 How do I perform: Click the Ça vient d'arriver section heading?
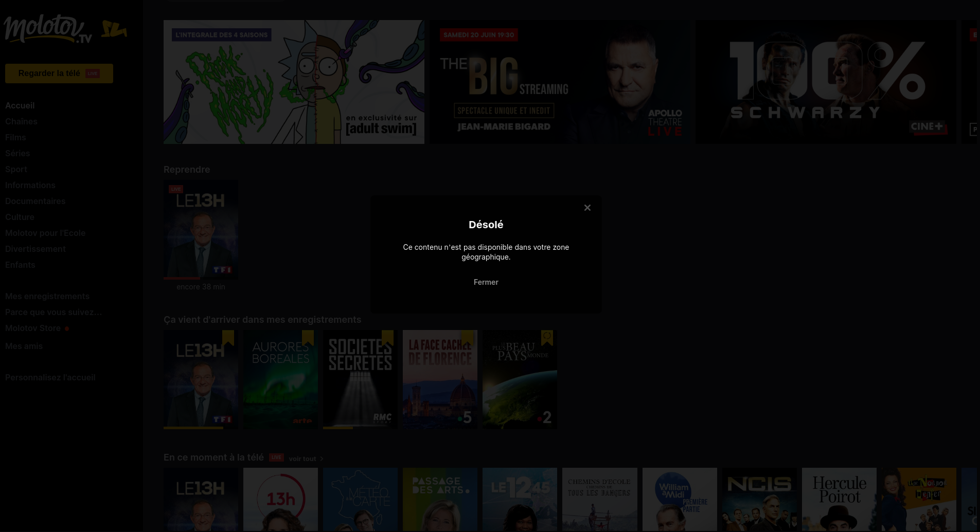pyautogui.click(x=262, y=320)
